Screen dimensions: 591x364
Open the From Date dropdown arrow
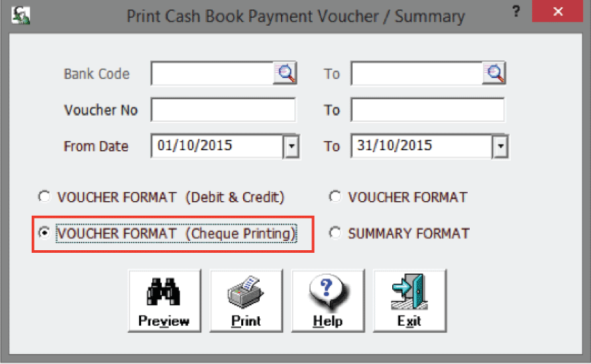click(x=292, y=146)
